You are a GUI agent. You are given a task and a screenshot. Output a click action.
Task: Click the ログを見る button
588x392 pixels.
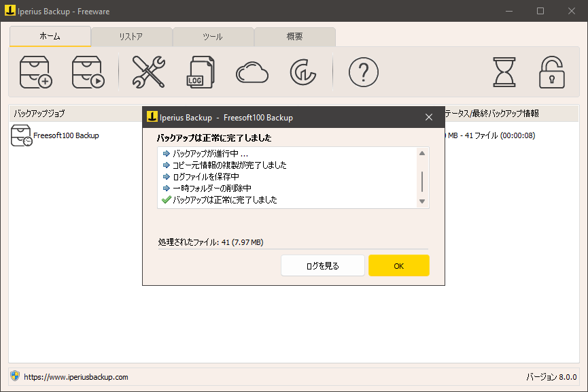(322, 266)
